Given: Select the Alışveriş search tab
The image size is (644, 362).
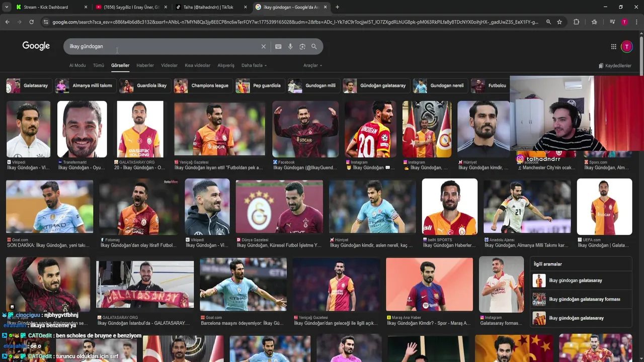Looking at the screenshot, I should pyautogui.click(x=226, y=65).
